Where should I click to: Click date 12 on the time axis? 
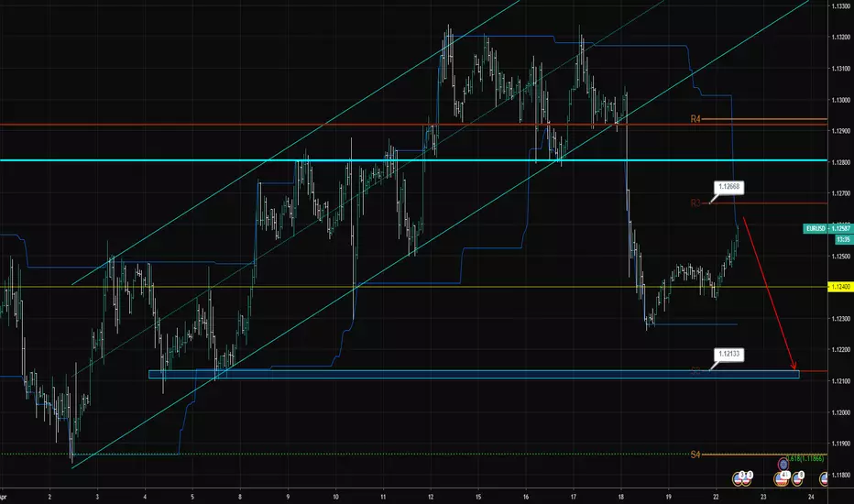pos(431,497)
